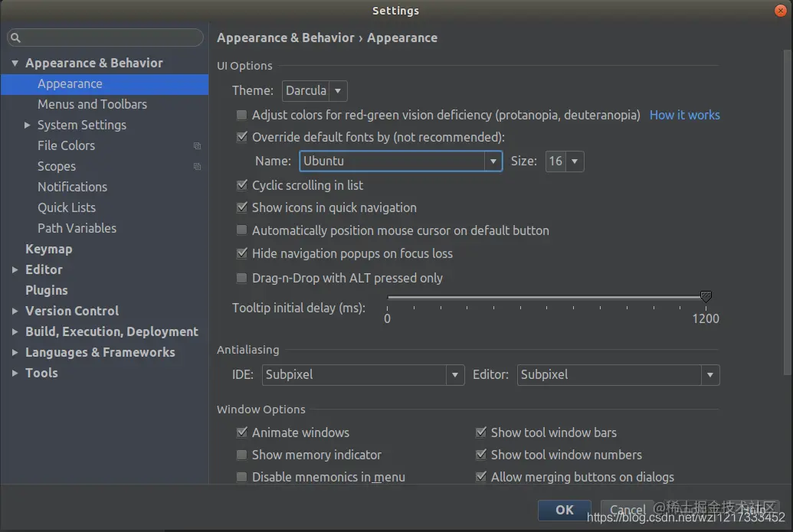Enable red-green vision deficiency color adjustment
This screenshot has width=793, height=532.
click(x=242, y=115)
